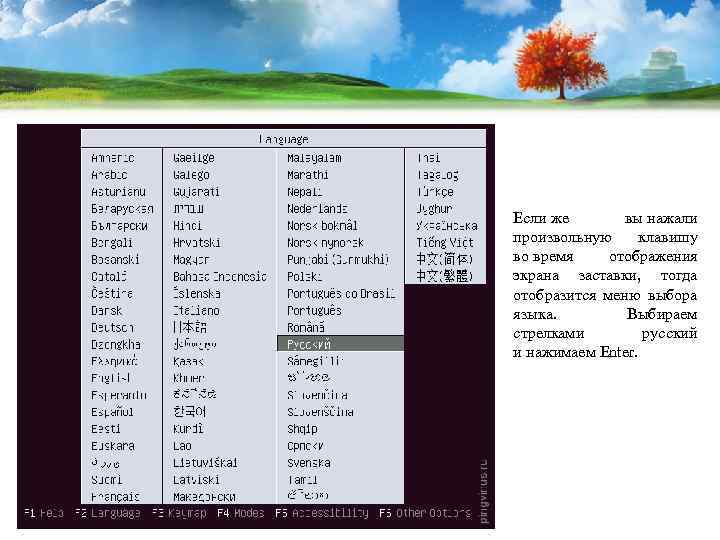The image size is (720, 540).
Task: Open the F2 Language menu
Action: click(x=108, y=512)
